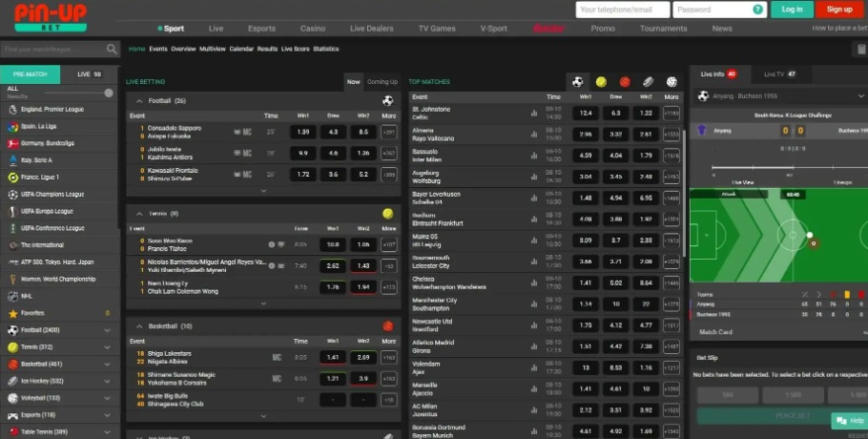Viewport: 868px width, 439px height.
Task: Select the volleyball filter in Top Matches
Action: [672, 82]
